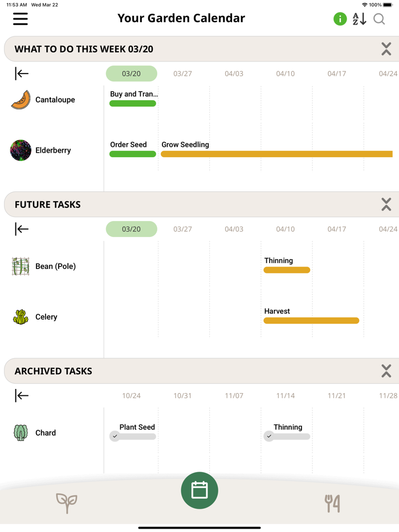Select the Cantaloupe plant icon

coord(21,99)
